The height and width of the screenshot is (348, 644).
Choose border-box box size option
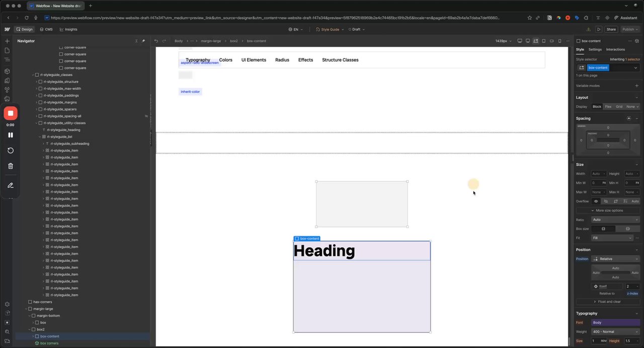(x=603, y=229)
